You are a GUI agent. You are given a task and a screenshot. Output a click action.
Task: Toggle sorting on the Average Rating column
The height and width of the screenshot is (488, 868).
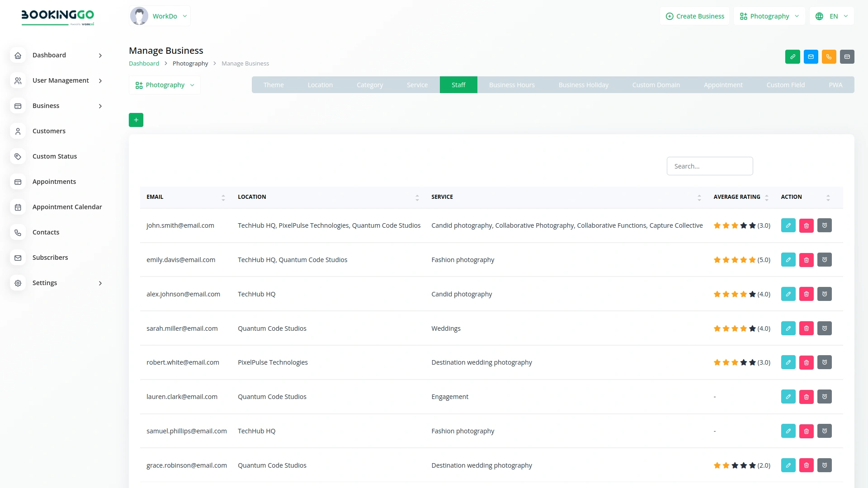[766, 197]
